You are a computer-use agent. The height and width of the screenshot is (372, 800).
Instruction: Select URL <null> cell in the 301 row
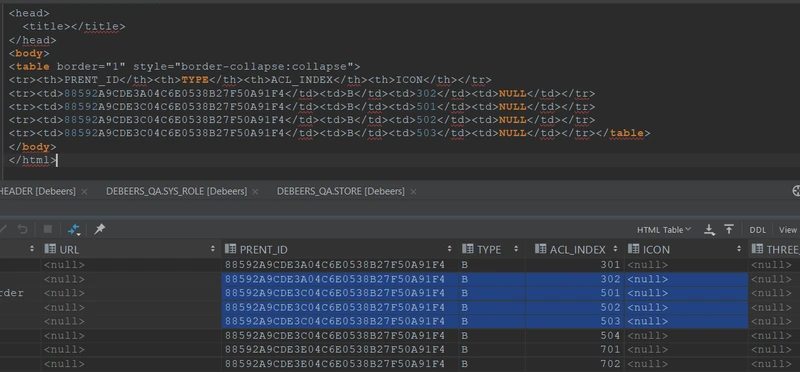pyautogui.click(x=131, y=265)
